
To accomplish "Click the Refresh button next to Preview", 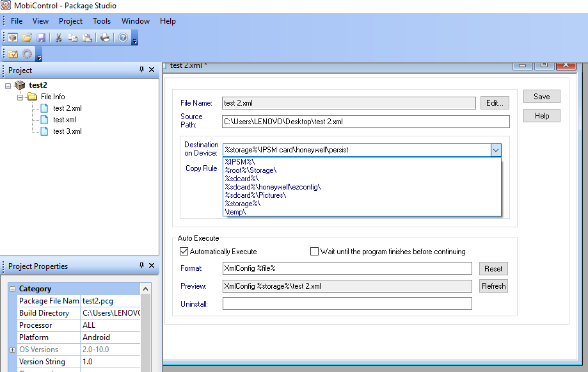I will pos(493,286).
